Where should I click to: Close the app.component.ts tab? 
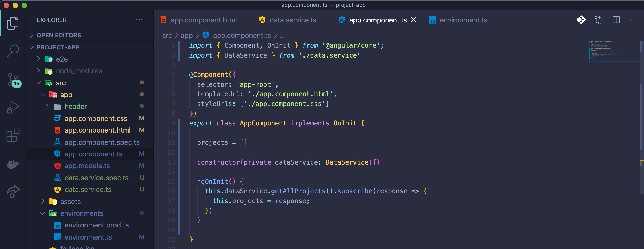[x=413, y=20]
